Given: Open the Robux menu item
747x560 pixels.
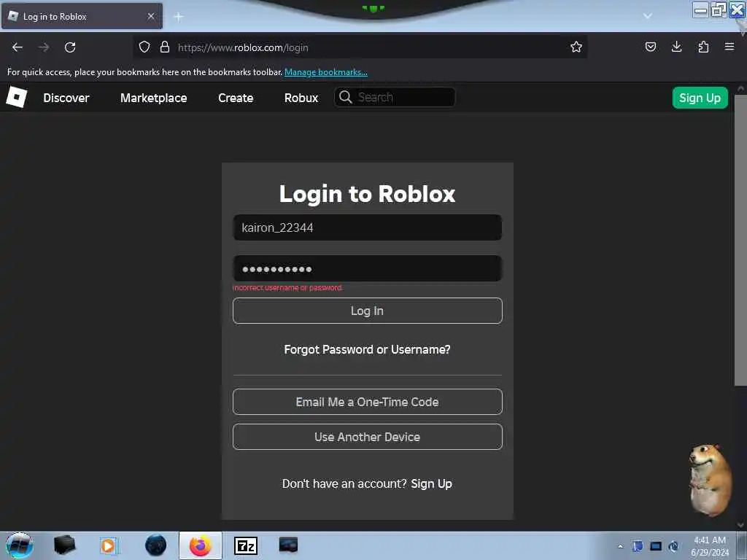Looking at the screenshot, I should tap(301, 98).
